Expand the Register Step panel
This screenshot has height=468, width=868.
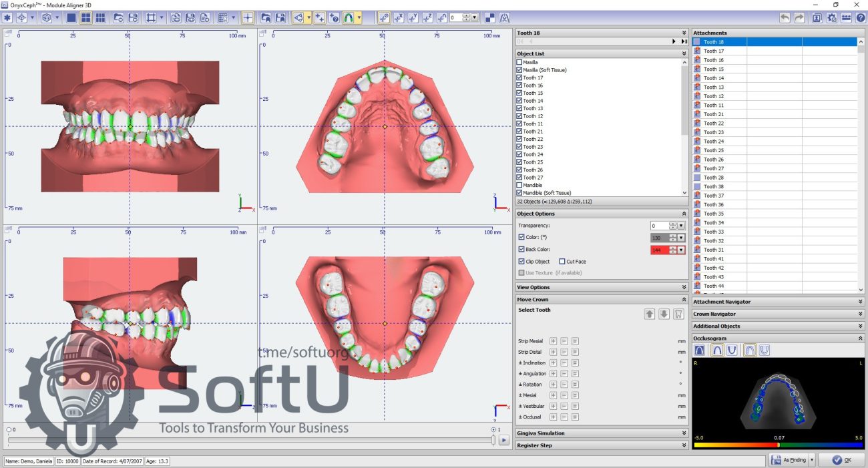click(x=684, y=445)
